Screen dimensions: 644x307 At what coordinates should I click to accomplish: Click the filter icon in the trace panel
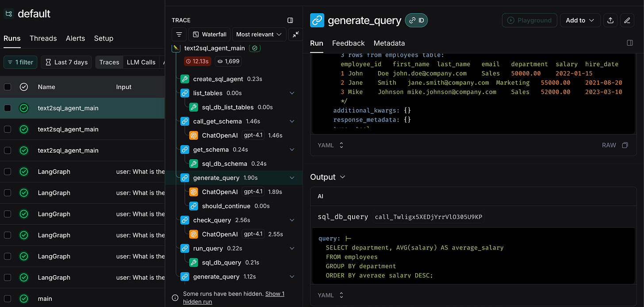coord(179,35)
